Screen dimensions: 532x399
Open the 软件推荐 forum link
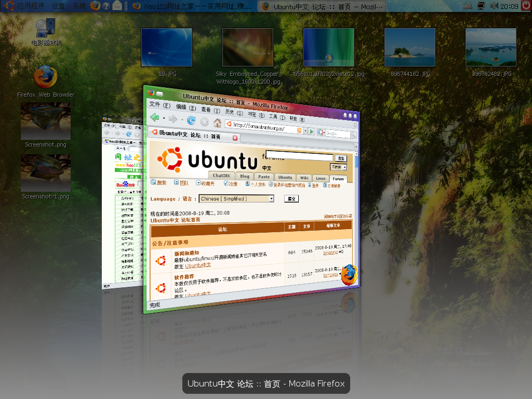(184, 276)
